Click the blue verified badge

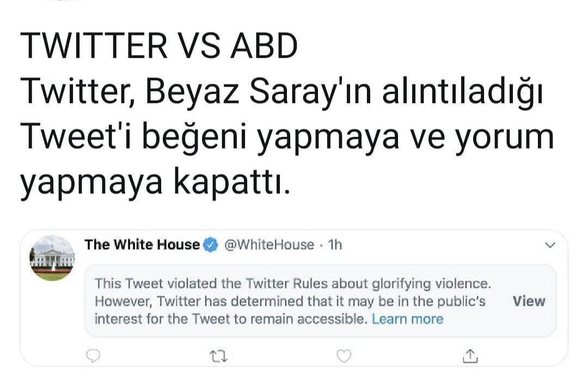(210, 245)
